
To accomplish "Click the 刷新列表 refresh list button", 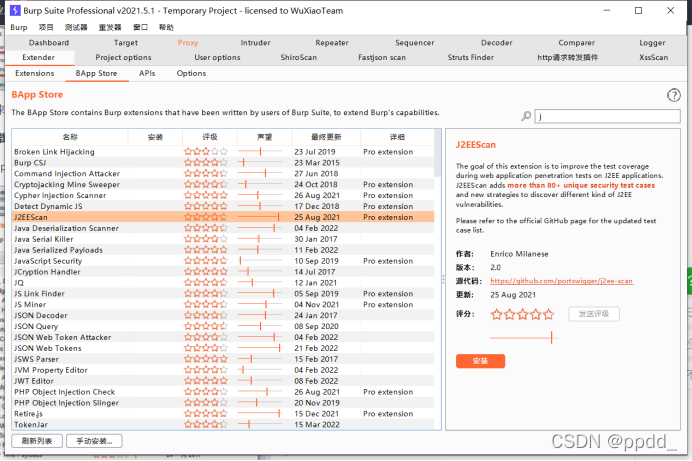I will 37,441.
